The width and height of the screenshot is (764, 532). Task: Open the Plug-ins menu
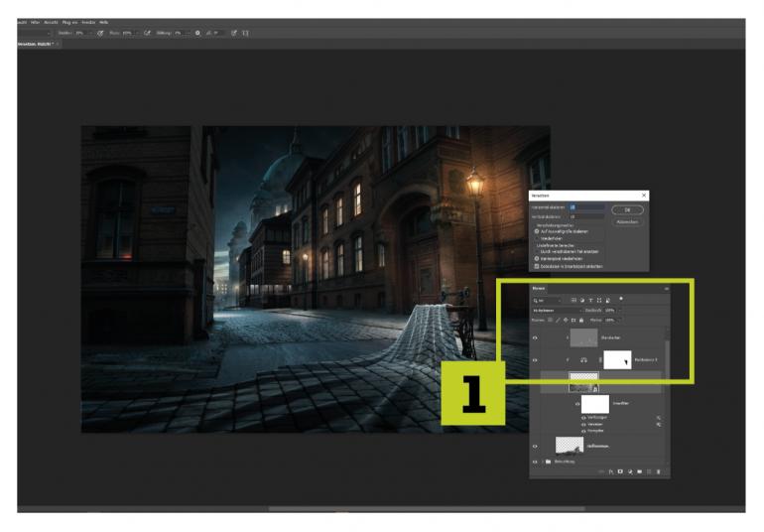point(69,23)
